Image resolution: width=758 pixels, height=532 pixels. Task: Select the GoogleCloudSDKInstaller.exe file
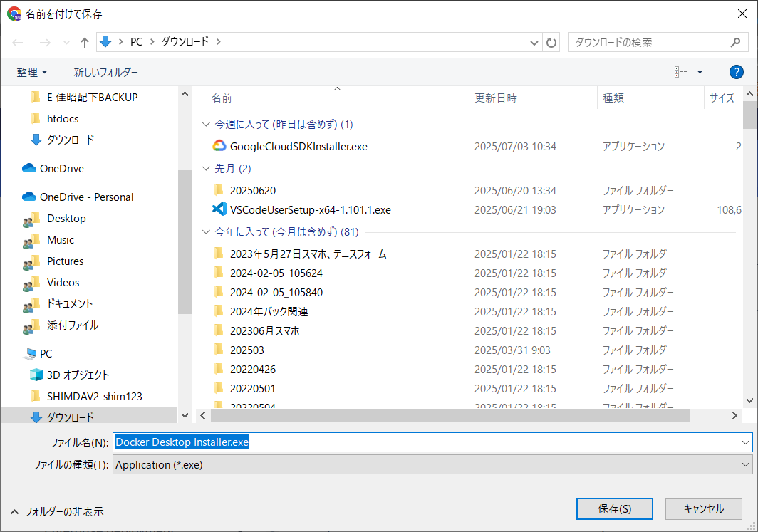click(298, 147)
